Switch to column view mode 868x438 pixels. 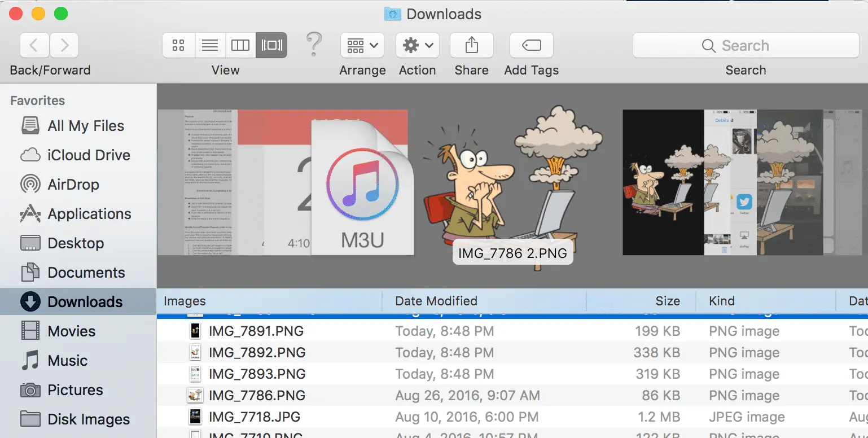click(240, 45)
